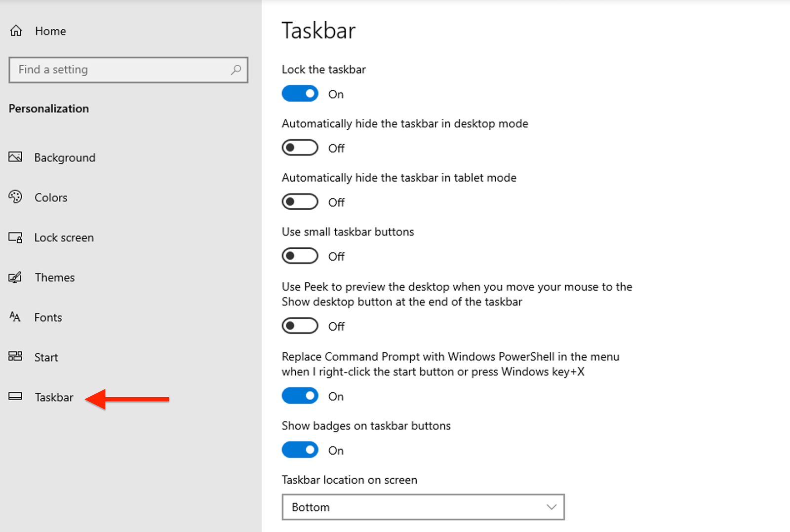Screen dimensions: 790x532
Task: Click the Lock screen icon
Action: point(15,237)
